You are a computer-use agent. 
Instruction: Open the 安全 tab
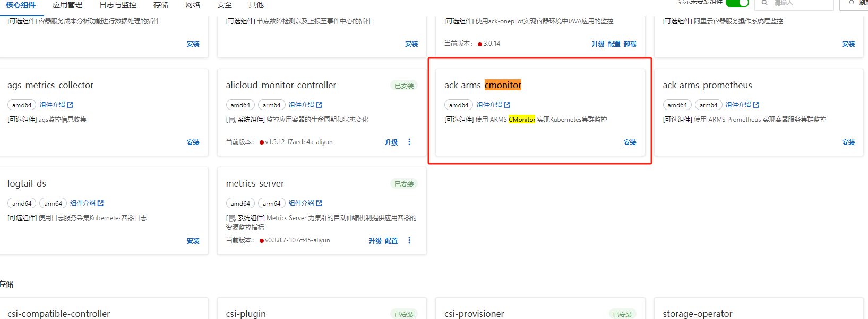pyautogui.click(x=225, y=5)
